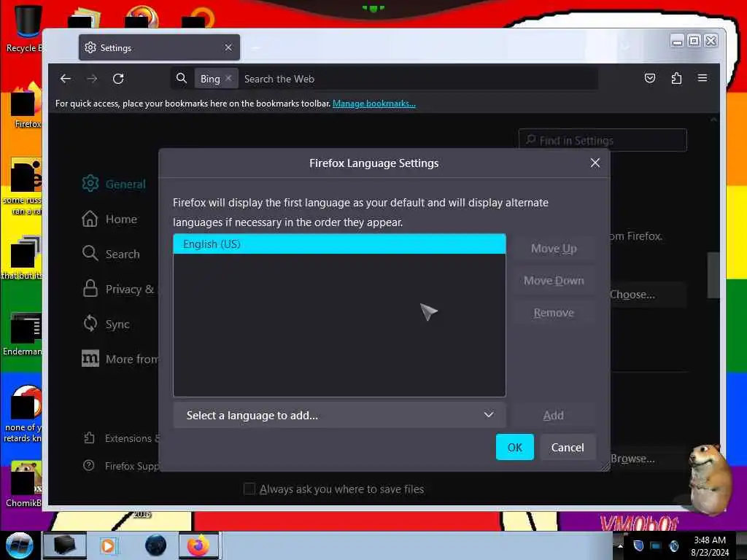
Task: Close the Settings tab
Action: click(x=228, y=47)
